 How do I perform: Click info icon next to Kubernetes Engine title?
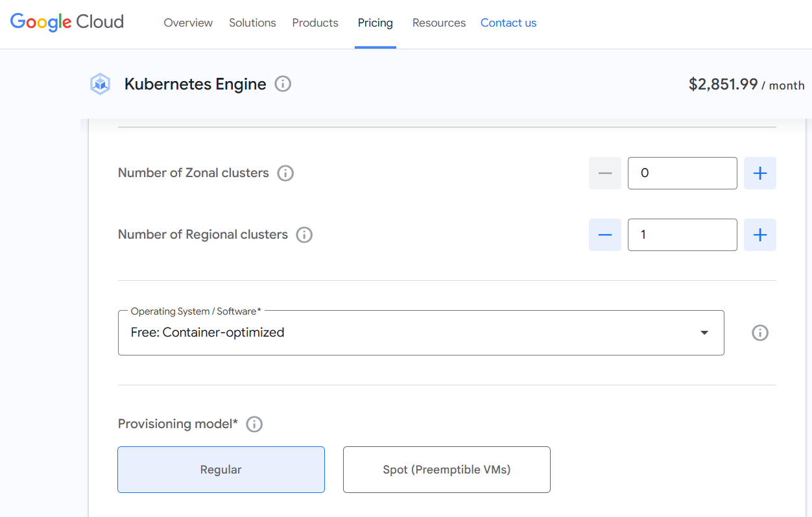point(283,84)
